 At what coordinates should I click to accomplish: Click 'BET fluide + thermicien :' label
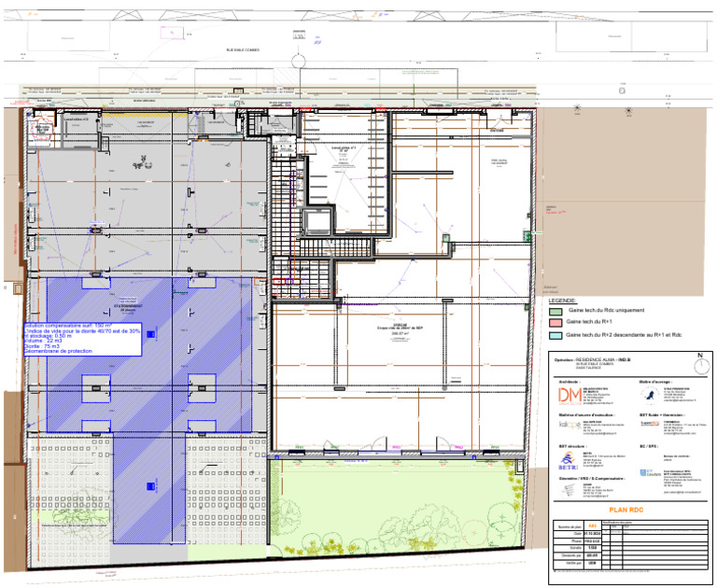tap(662, 415)
